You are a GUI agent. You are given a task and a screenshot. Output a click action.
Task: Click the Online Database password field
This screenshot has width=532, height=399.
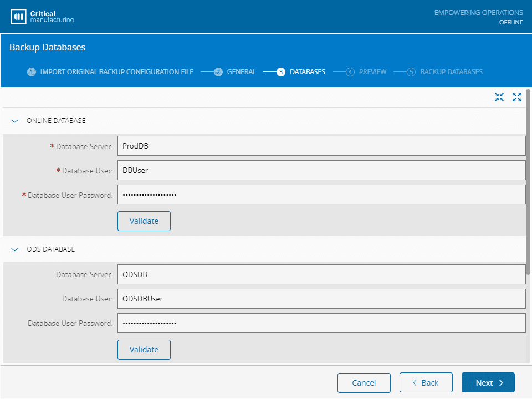click(x=321, y=195)
